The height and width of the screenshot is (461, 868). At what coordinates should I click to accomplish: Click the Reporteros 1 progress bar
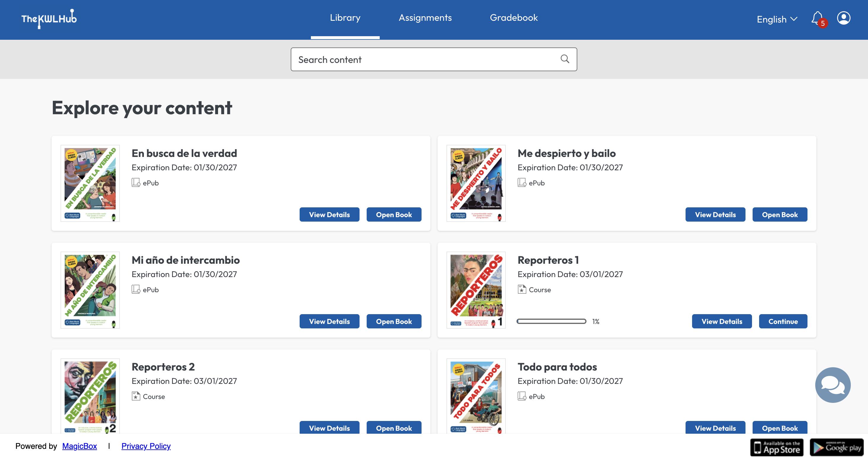[x=551, y=322]
